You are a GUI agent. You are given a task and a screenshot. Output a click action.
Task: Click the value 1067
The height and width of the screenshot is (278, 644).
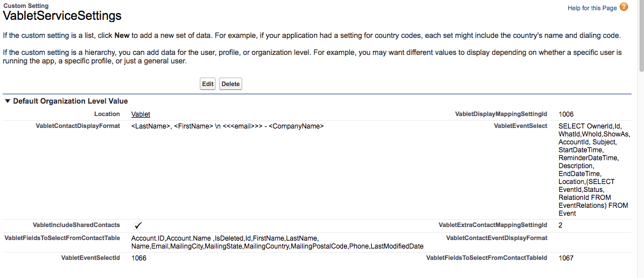[566, 258]
